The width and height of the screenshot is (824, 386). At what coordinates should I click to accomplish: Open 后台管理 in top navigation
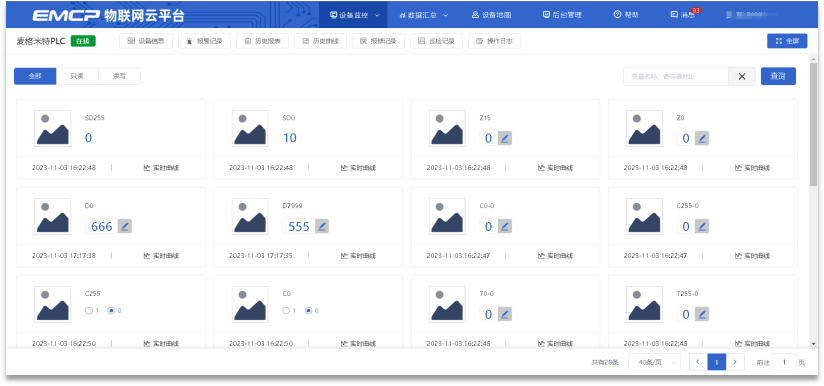pyautogui.click(x=562, y=15)
